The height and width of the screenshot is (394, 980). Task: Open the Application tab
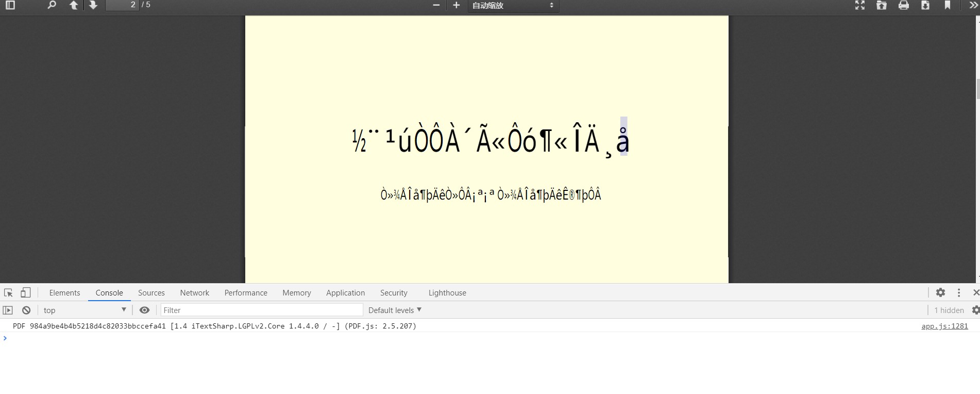click(345, 292)
